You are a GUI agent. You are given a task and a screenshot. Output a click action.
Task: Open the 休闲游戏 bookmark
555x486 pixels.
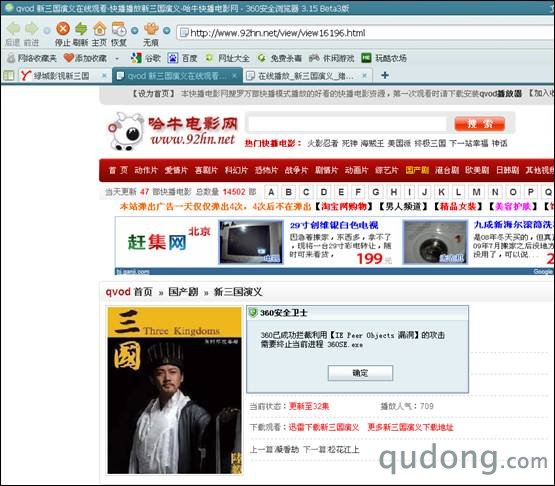click(x=331, y=58)
